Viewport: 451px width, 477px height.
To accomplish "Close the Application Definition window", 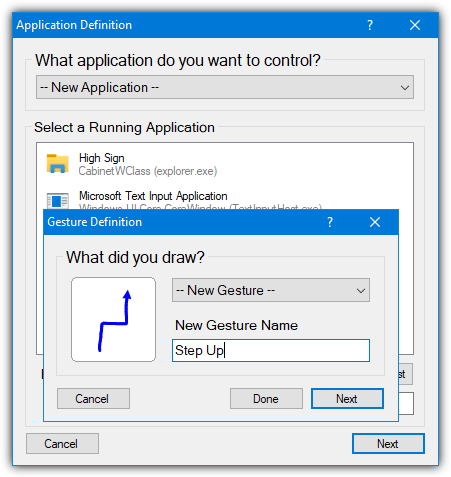I will (415, 25).
